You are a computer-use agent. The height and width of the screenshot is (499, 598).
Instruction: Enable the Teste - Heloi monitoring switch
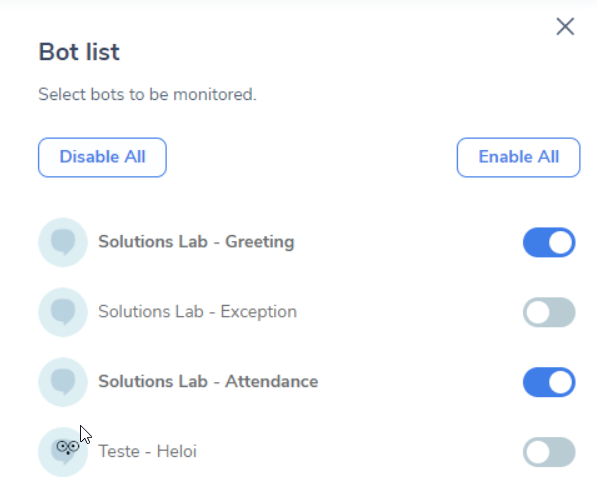point(549,452)
